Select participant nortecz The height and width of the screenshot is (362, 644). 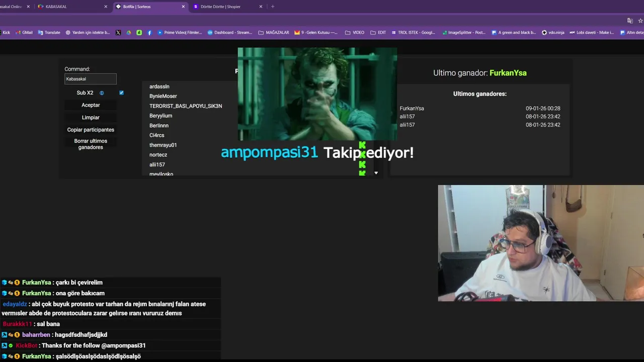[158, 155]
